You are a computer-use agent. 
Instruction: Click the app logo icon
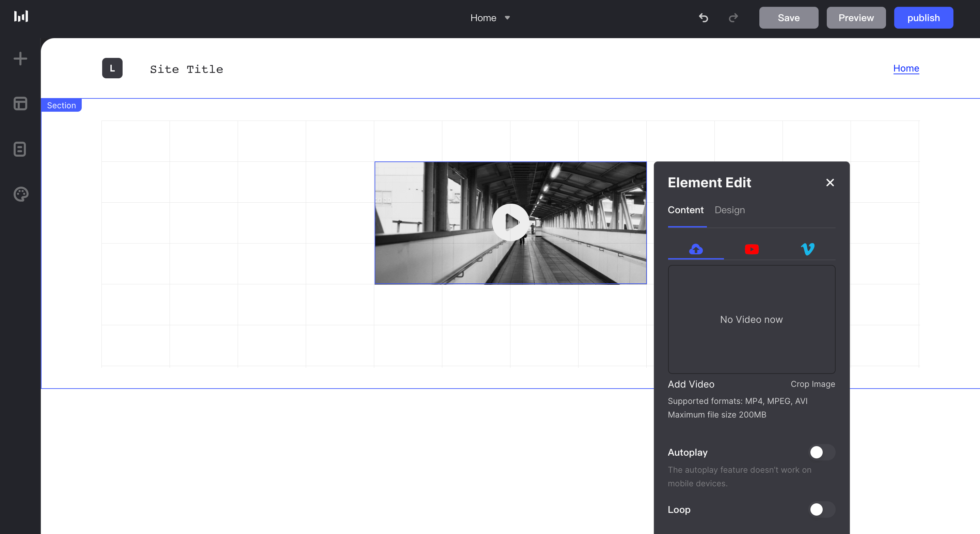click(21, 16)
